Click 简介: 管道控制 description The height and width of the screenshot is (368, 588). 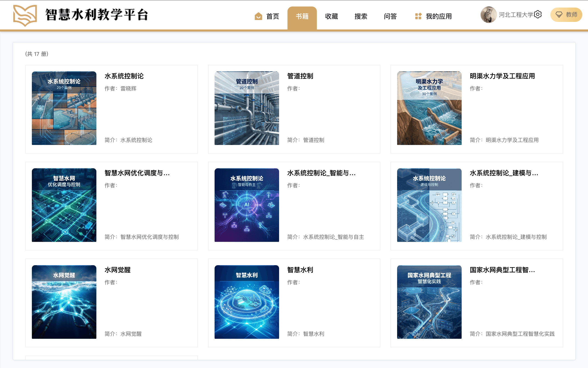[x=306, y=140]
